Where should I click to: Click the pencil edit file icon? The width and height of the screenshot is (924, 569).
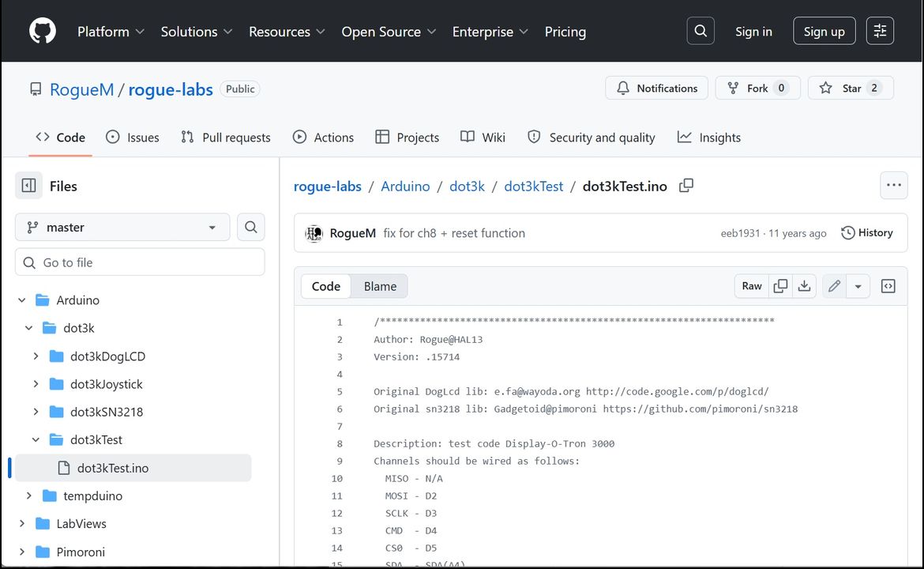coord(834,286)
